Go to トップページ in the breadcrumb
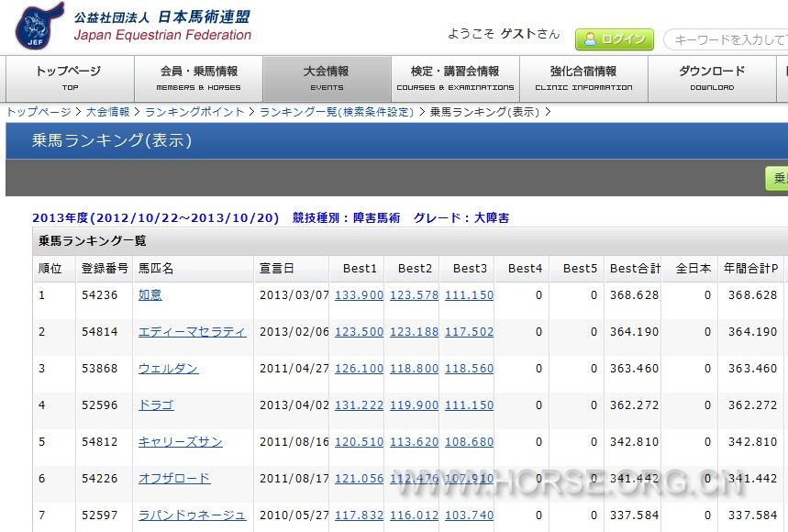 pos(39,112)
